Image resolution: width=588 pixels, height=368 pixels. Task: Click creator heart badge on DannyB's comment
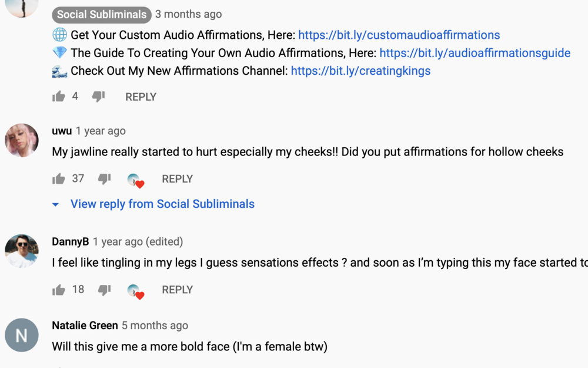coord(136,292)
